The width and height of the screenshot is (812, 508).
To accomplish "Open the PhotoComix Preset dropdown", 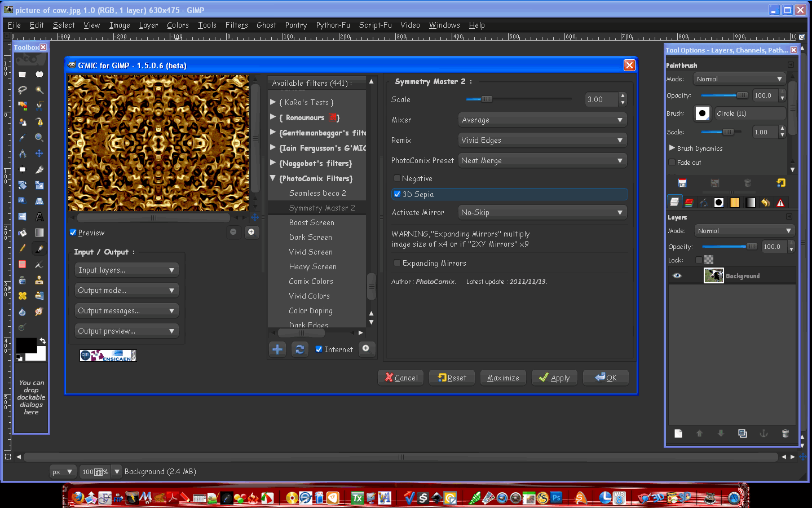I will (542, 160).
